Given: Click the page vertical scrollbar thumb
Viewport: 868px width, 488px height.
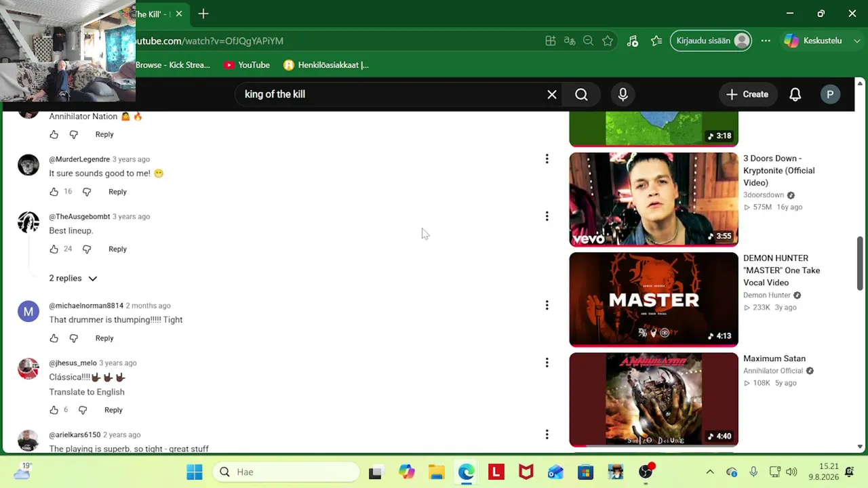Looking at the screenshot, I should 861,263.
